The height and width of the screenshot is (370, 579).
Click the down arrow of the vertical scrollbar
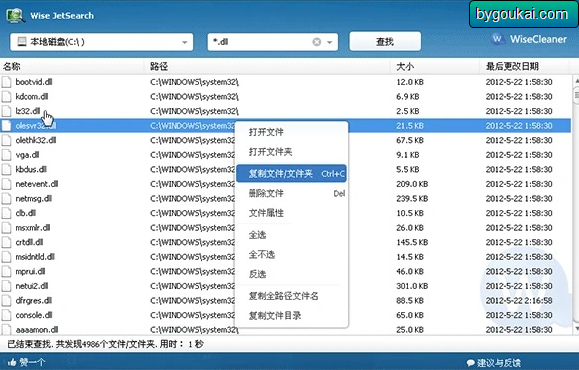coord(576,329)
